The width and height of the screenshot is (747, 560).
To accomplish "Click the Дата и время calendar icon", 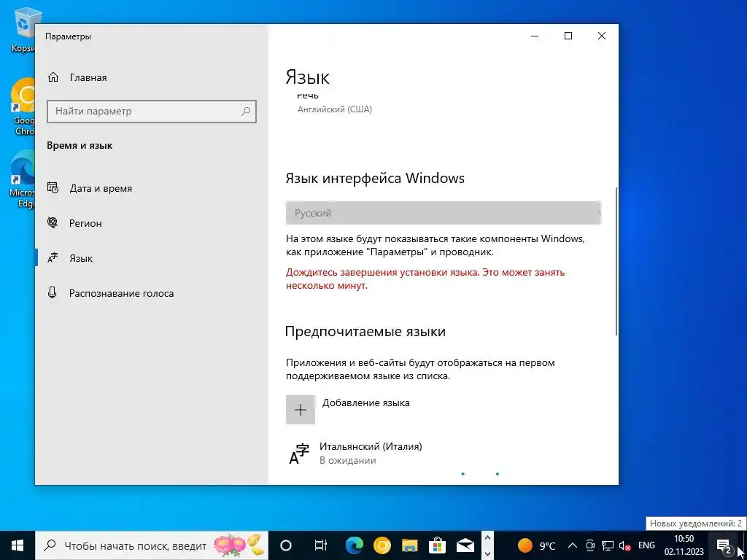I will click(53, 187).
